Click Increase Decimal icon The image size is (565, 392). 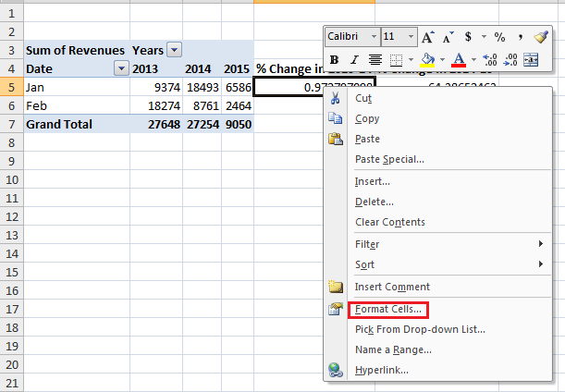pos(490,60)
